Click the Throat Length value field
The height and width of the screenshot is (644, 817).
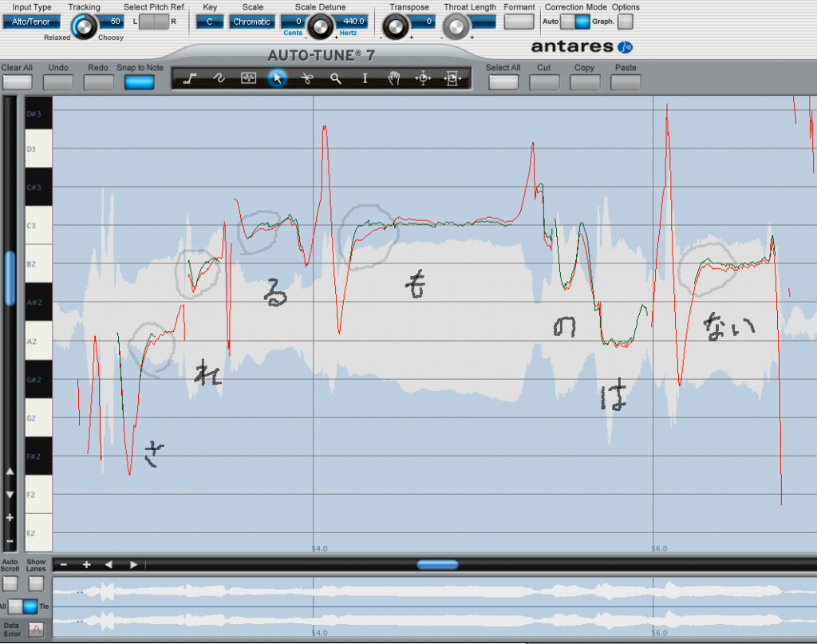coord(483,22)
